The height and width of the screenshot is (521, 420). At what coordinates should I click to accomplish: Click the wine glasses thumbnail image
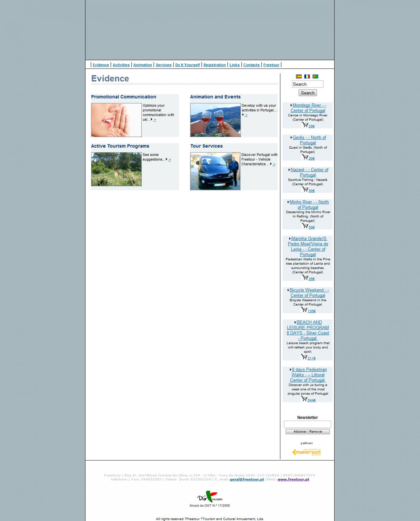215,120
